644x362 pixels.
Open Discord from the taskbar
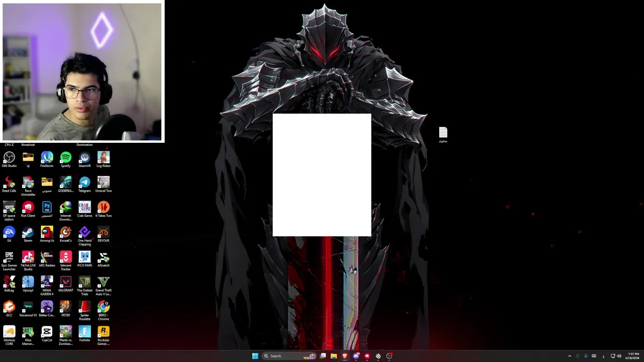pos(356,356)
